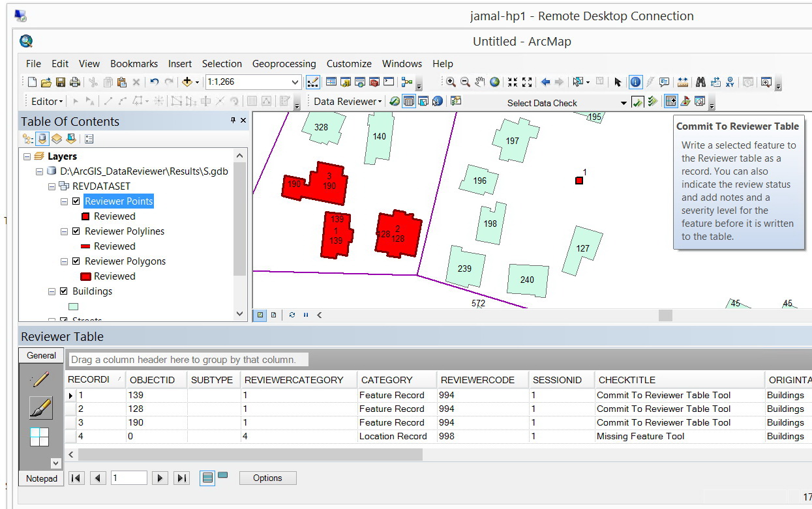Uncheck the Reviewer Polylines layer

(76, 231)
